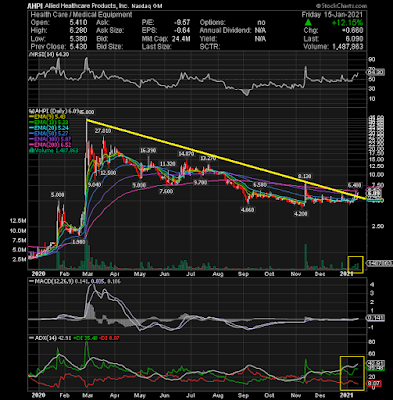Click the Nov month label under price chart
Viewport: 393px width, 400px height.
(295, 274)
